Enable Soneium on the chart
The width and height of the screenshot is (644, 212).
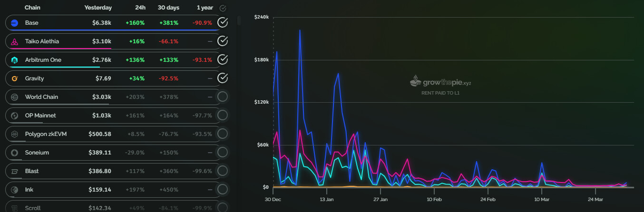pos(223,153)
